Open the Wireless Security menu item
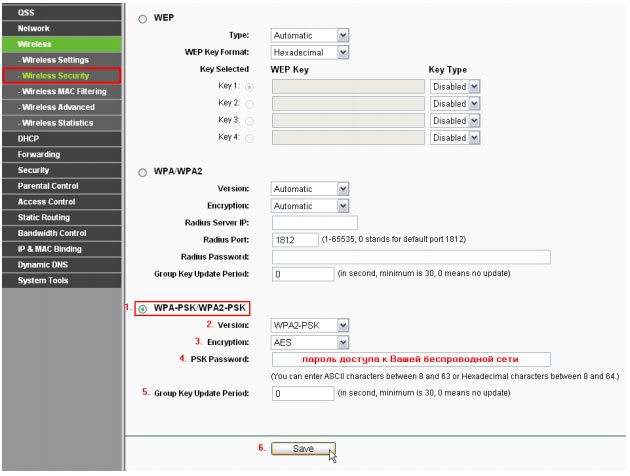Image resolution: width=630 pixels, height=476 pixels. click(x=60, y=76)
